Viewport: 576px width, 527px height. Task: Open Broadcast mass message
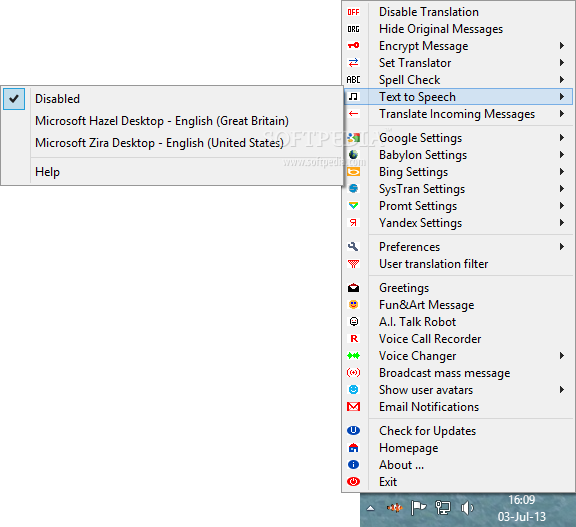pyautogui.click(x=458, y=373)
